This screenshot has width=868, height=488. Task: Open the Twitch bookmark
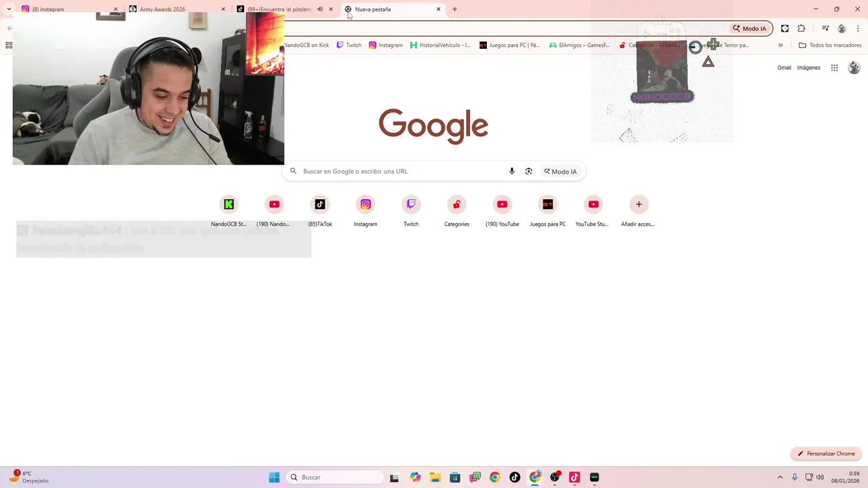point(349,45)
